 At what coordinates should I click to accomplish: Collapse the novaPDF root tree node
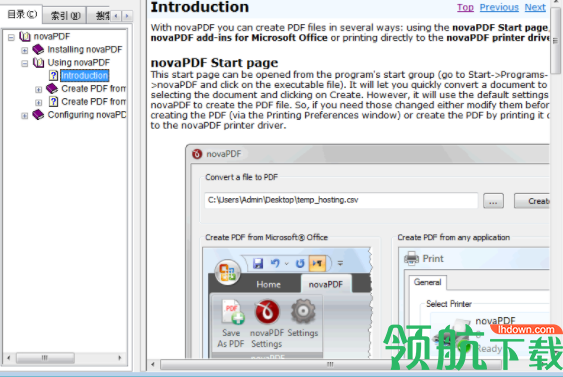[x=11, y=37]
